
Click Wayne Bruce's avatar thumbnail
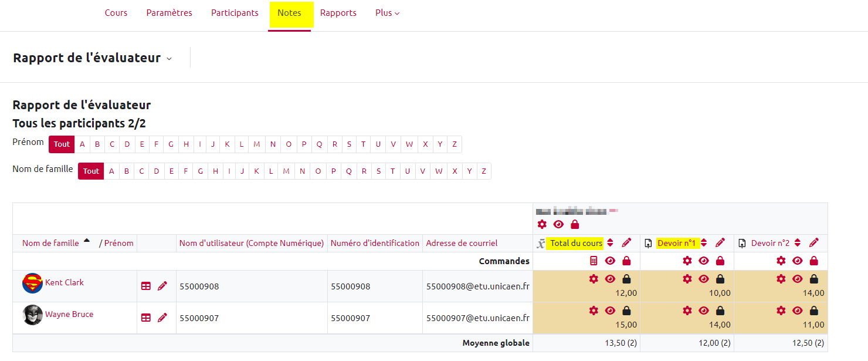coord(32,315)
